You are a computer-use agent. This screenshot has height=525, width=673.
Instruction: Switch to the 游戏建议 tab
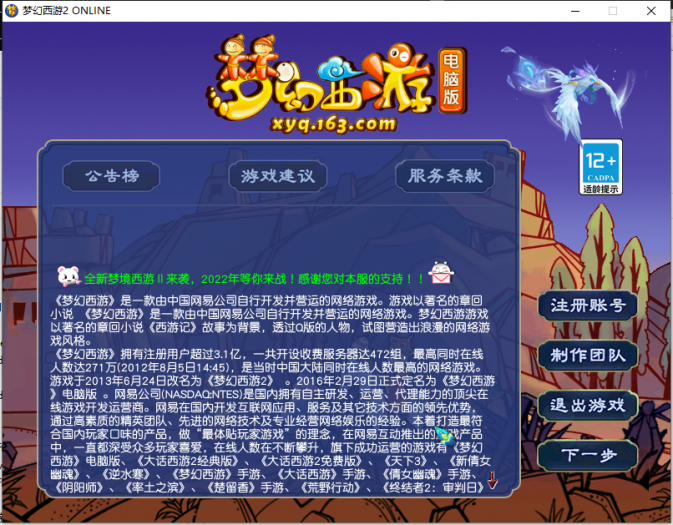point(278,176)
